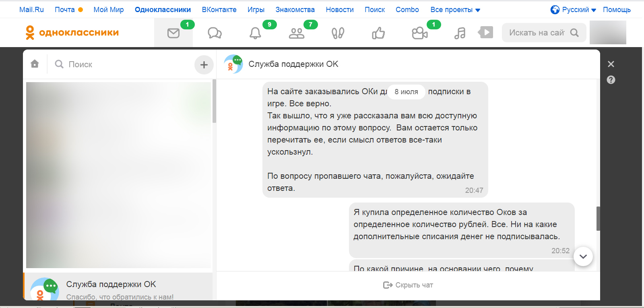The height and width of the screenshot is (308, 644).
Task: Click the globe language icon
Action: tap(555, 10)
